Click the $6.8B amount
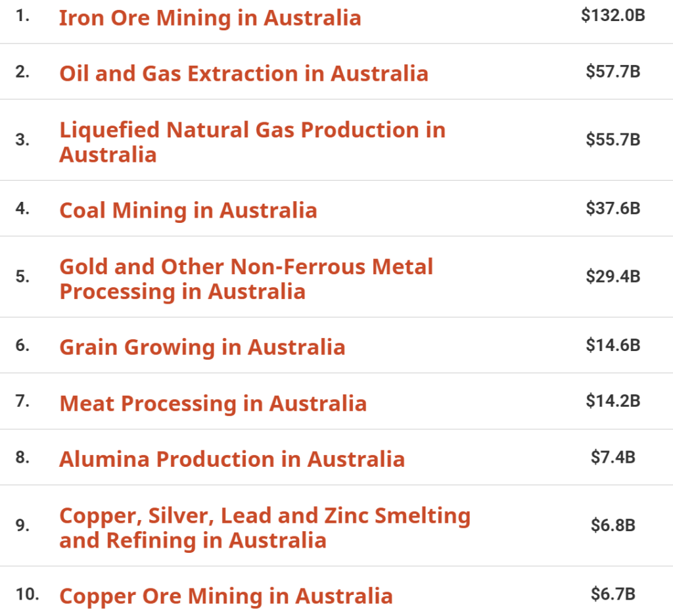The width and height of the screenshot is (673, 616). pyautogui.click(x=613, y=525)
